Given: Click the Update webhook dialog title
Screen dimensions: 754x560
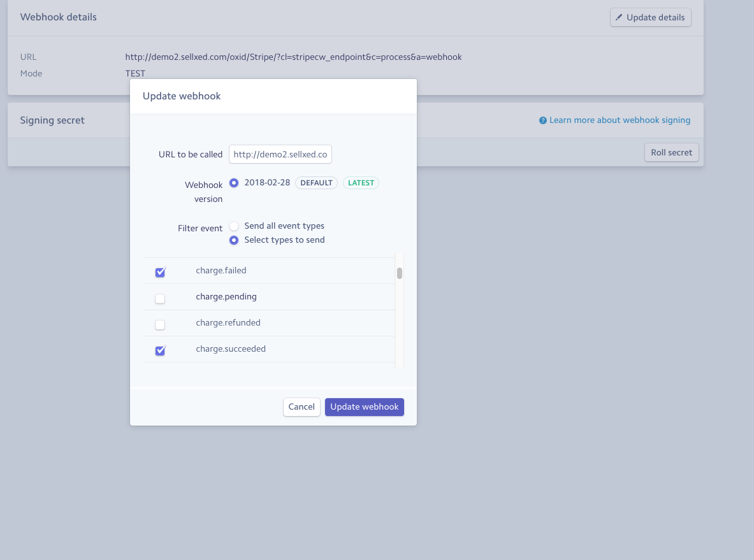Looking at the screenshot, I should click(x=182, y=96).
